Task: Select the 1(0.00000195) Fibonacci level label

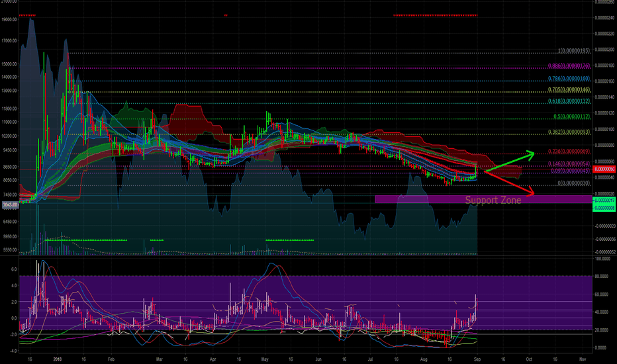Action: pos(574,51)
